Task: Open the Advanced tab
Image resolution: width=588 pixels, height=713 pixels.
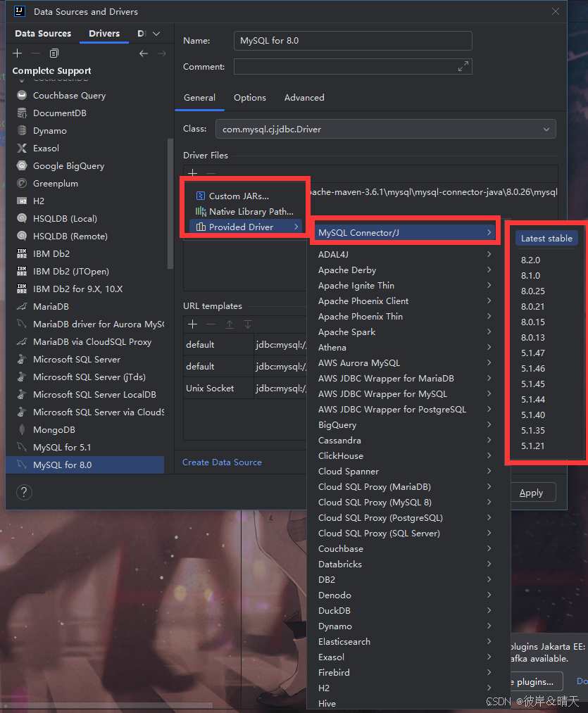Action: pos(304,98)
